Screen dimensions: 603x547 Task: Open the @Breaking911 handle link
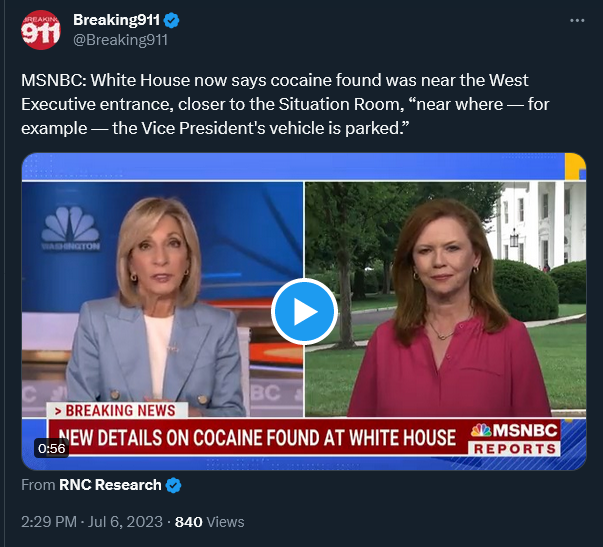[x=120, y=40]
